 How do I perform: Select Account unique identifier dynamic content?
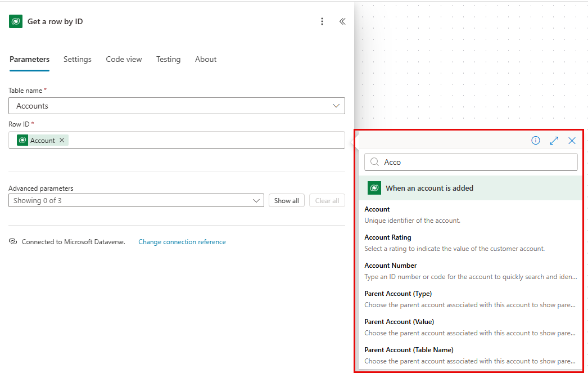(471, 215)
